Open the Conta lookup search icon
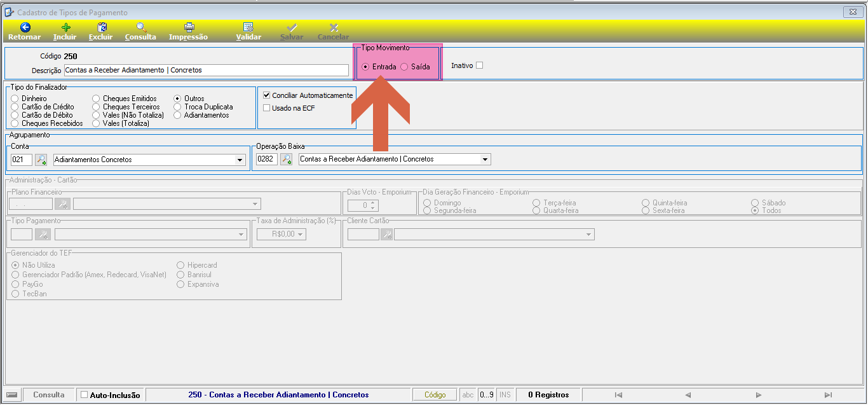 [41, 160]
